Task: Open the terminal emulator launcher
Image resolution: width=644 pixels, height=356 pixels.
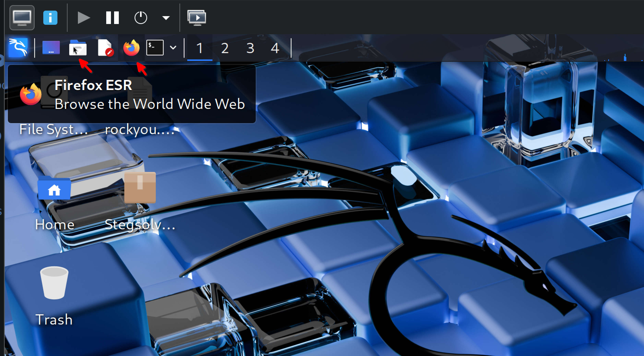Action: coord(155,47)
